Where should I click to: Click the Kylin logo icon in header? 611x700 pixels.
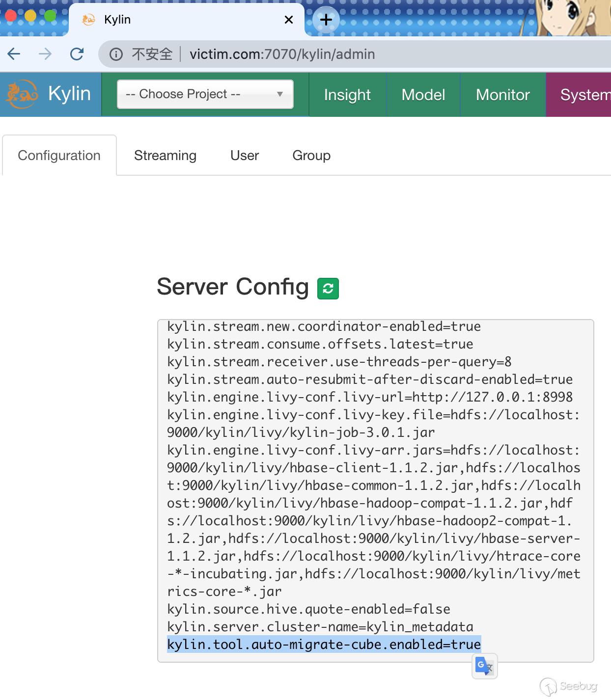tap(22, 94)
